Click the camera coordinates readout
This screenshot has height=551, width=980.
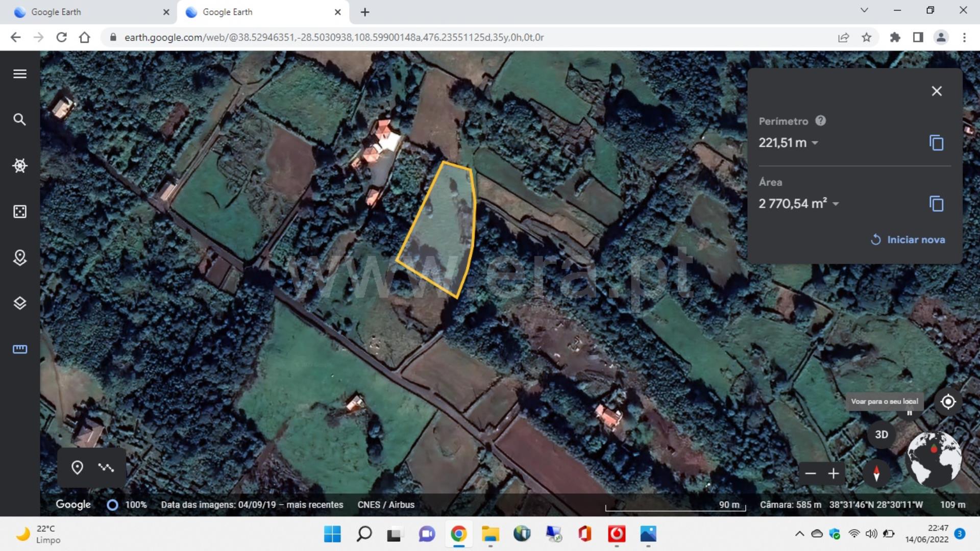pyautogui.click(x=876, y=505)
